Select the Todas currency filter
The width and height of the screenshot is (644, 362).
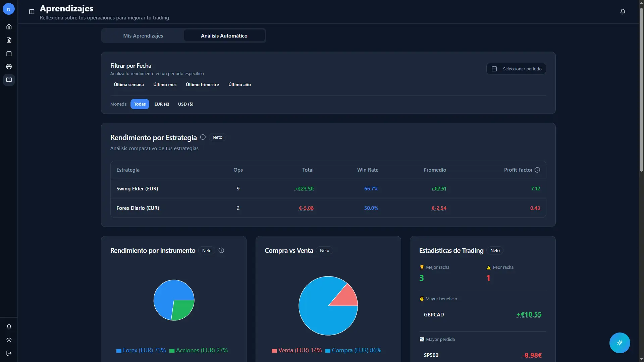pos(140,104)
